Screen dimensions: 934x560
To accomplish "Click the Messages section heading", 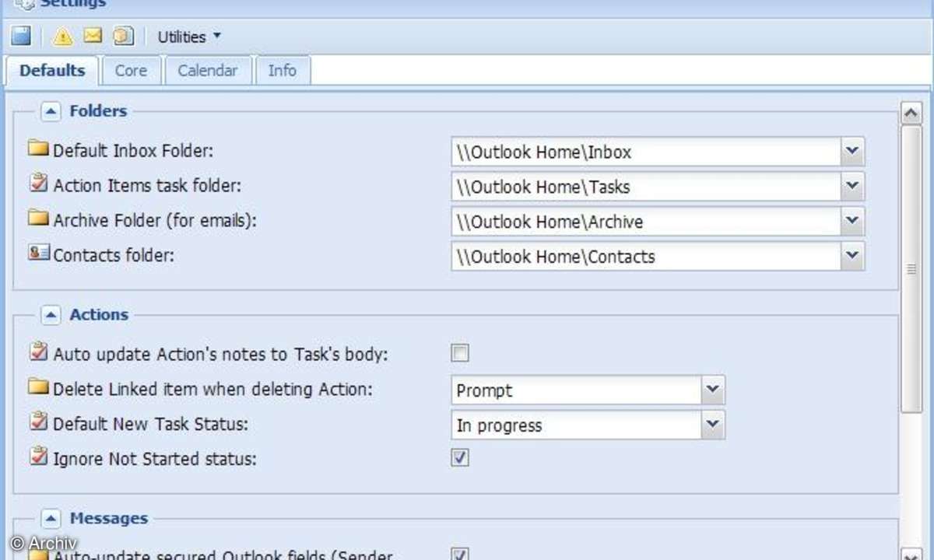I will [x=108, y=519].
